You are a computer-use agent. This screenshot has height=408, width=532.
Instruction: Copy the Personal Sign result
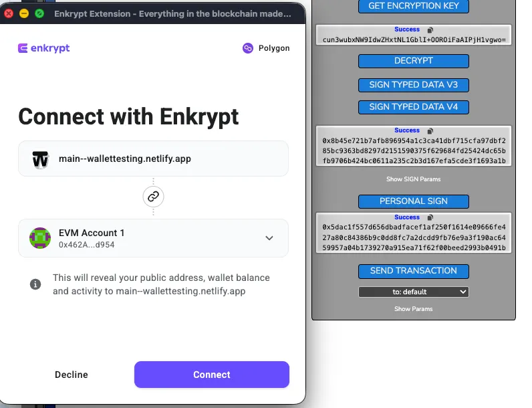tap(430, 217)
